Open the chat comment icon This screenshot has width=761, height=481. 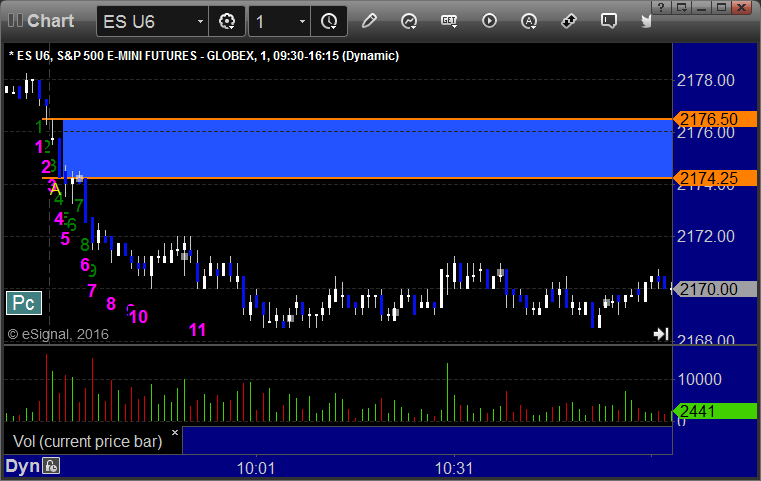click(609, 21)
